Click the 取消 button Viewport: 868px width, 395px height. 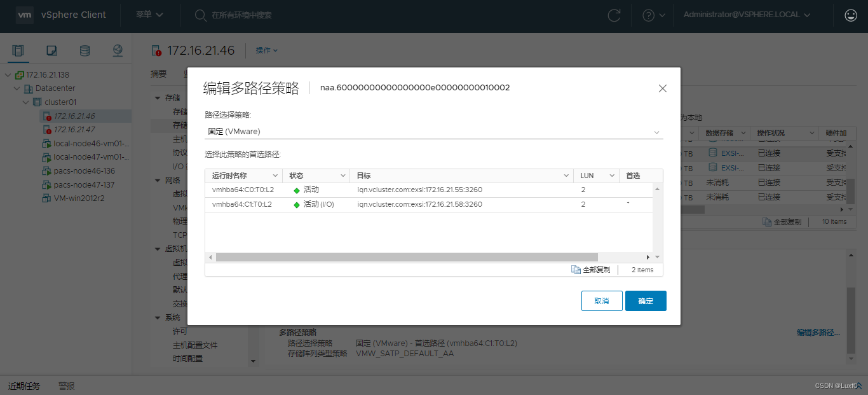[x=602, y=301]
